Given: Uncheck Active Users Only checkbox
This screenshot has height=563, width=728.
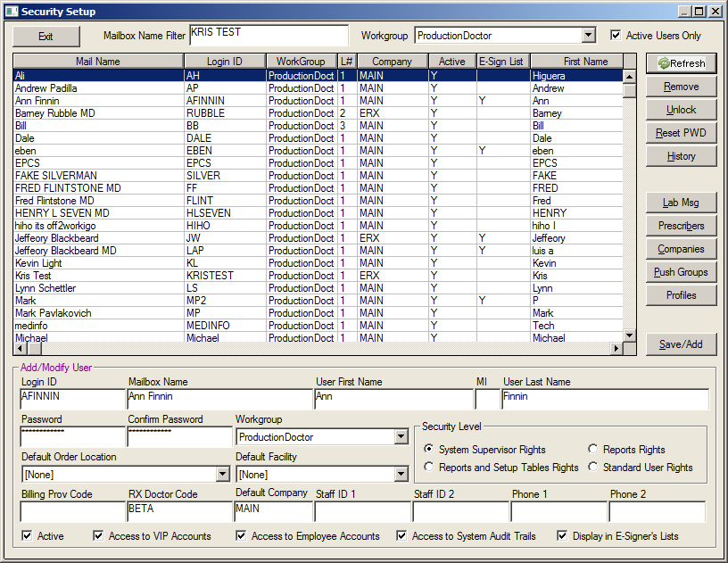Looking at the screenshot, I should [616, 36].
